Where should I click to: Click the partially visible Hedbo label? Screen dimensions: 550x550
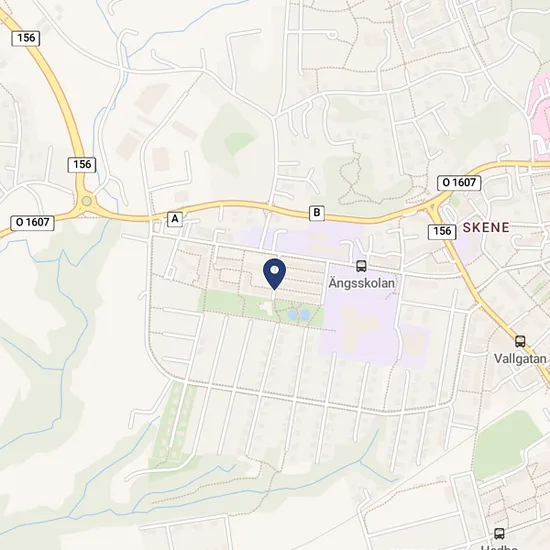click(499, 547)
